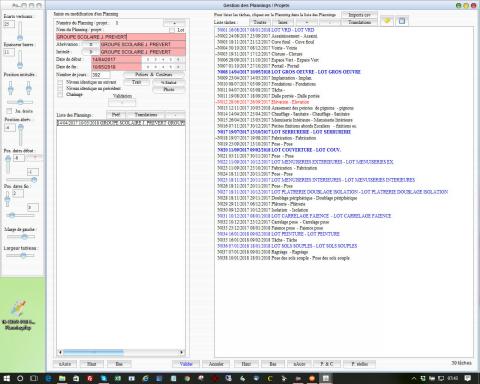The width and height of the screenshot is (480, 384).
Task: Click the Valide button
Action: pos(186,364)
